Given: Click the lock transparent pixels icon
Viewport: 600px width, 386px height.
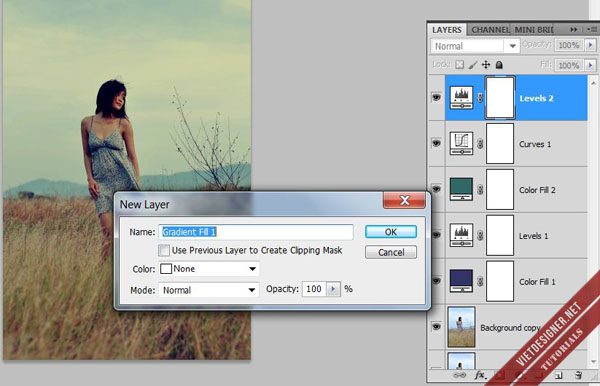Looking at the screenshot, I should click(x=459, y=65).
